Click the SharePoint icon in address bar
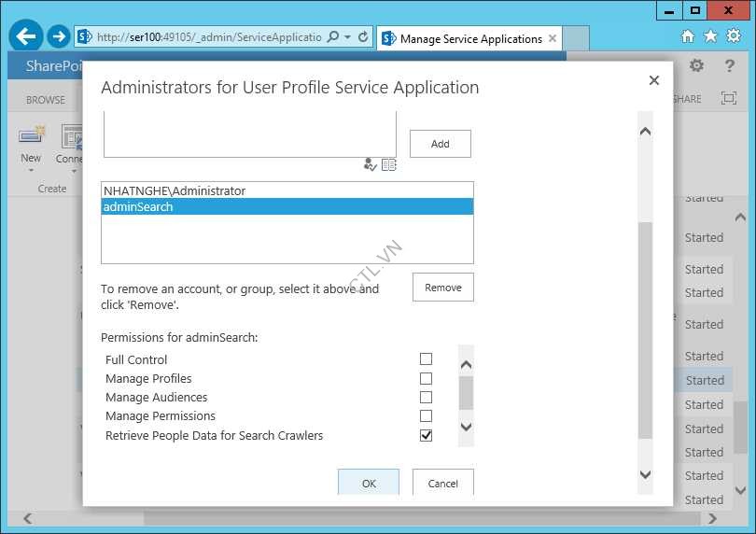 [x=84, y=36]
